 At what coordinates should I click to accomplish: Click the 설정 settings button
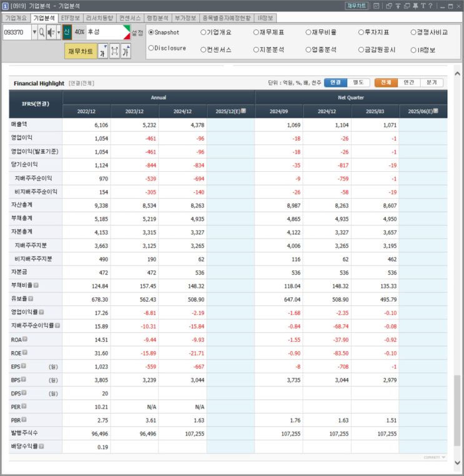point(137,32)
